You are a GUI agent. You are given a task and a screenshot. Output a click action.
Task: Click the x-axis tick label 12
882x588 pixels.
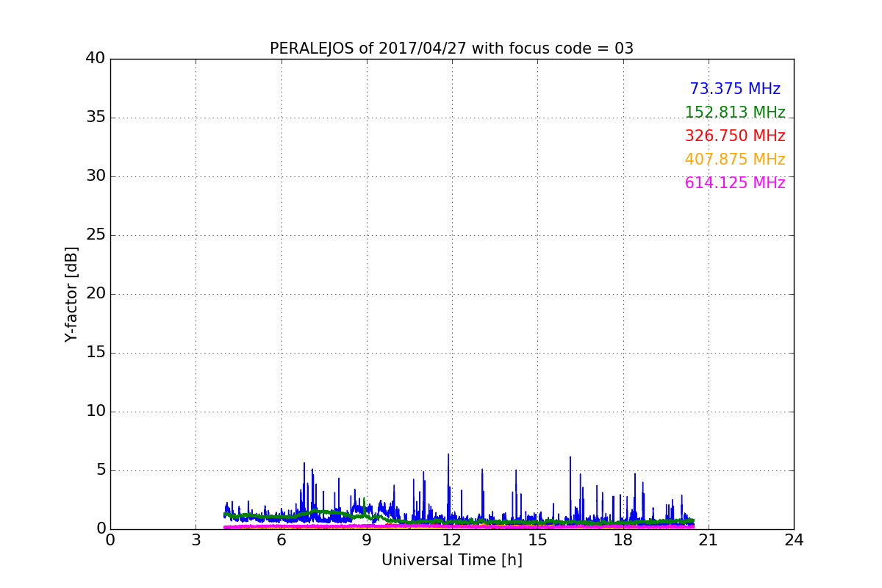[x=452, y=540]
